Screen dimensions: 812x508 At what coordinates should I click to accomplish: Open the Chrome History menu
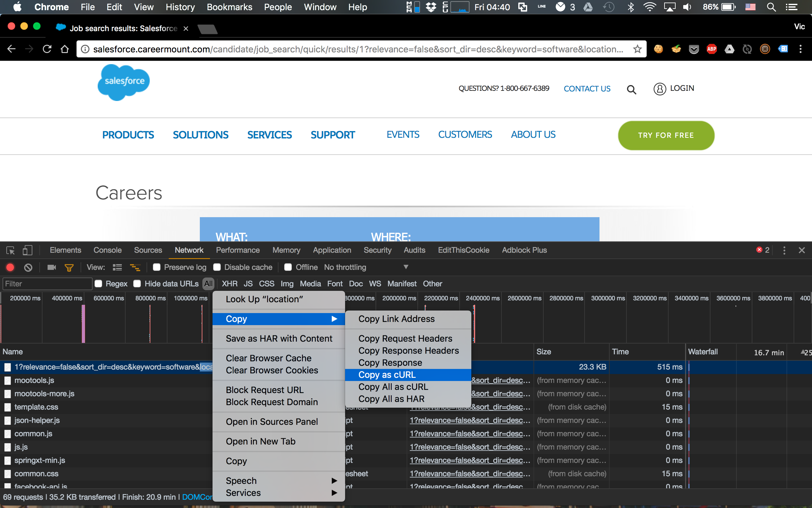pos(180,7)
